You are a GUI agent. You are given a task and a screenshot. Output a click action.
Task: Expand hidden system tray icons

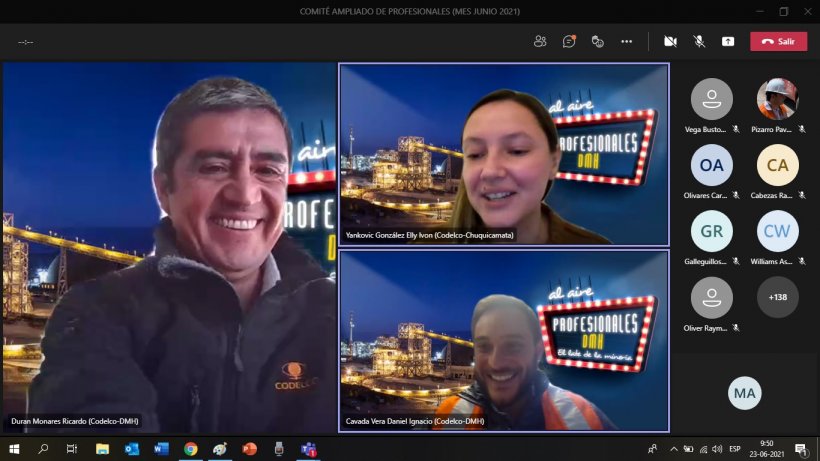click(x=674, y=449)
